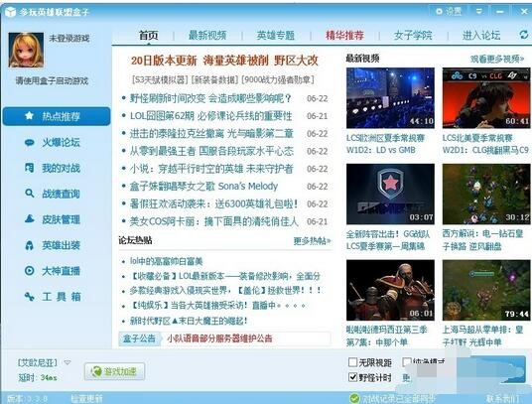Open the 精华推荐 tab
This screenshot has height=404, width=532.
pyautogui.click(x=344, y=35)
